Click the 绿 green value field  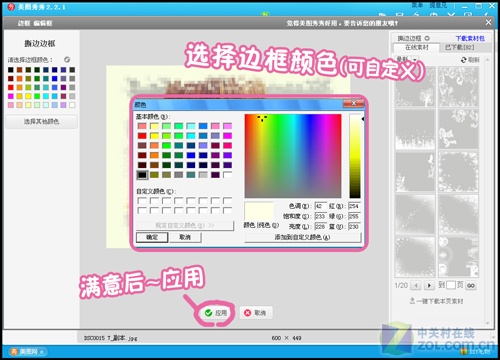354,216
